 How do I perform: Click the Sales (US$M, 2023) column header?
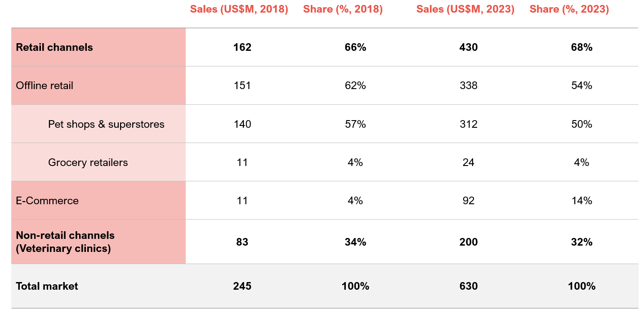(465, 9)
